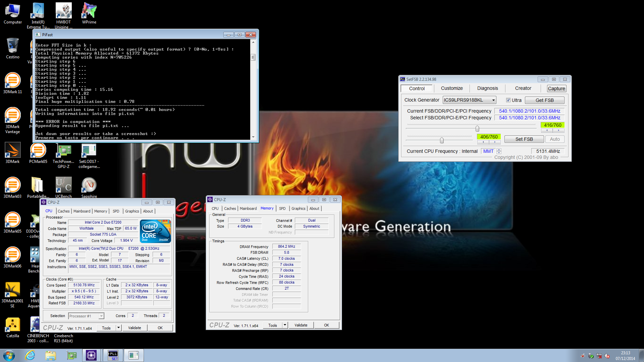
Task: Open the Cestino recycle bin icon
Action: click(x=13, y=49)
